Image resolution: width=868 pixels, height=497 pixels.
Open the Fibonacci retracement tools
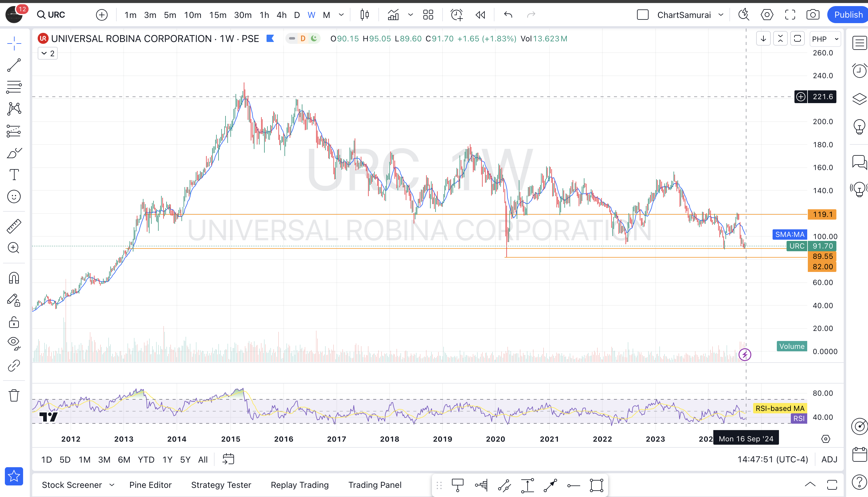pos(14,87)
